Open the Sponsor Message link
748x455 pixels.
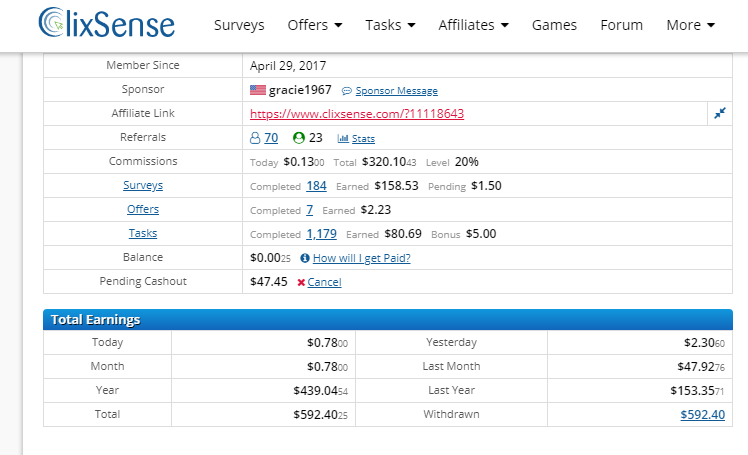tap(396, 91)
